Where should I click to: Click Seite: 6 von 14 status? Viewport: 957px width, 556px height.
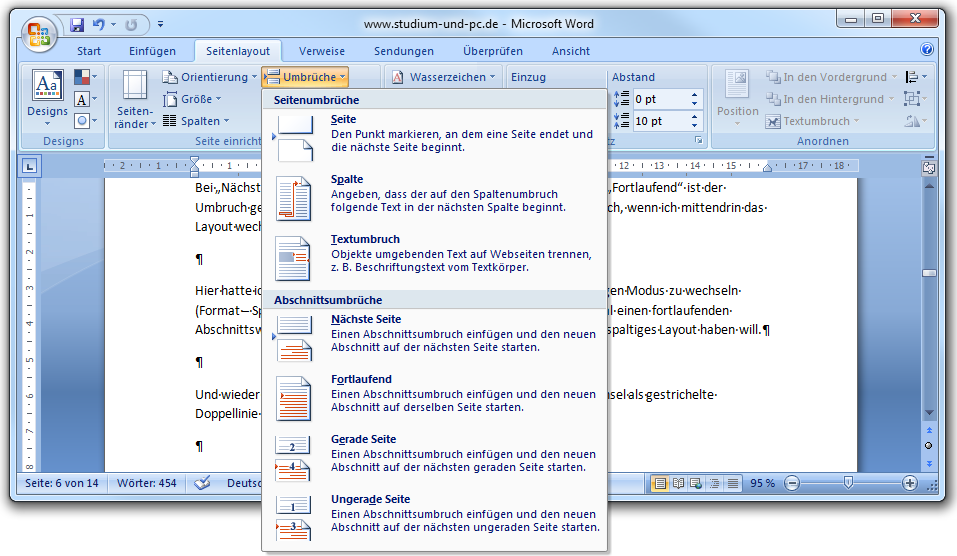[x=62, y=483]
